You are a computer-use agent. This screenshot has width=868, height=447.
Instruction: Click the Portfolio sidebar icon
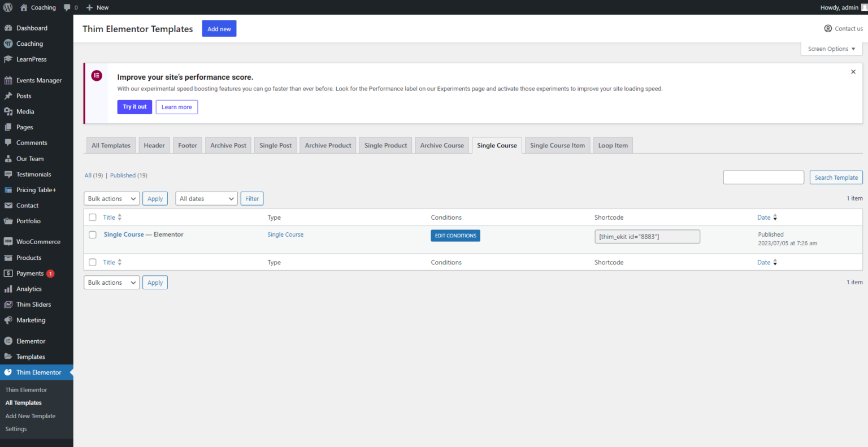8,222
